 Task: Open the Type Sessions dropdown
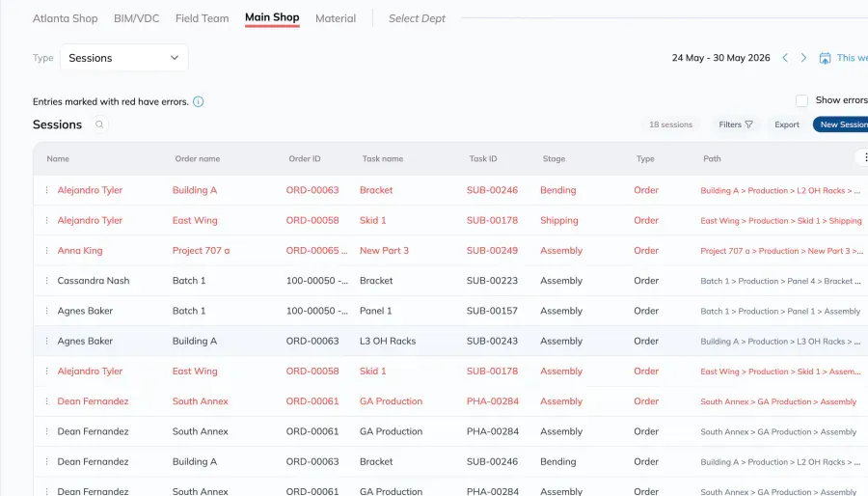(124, 58)
